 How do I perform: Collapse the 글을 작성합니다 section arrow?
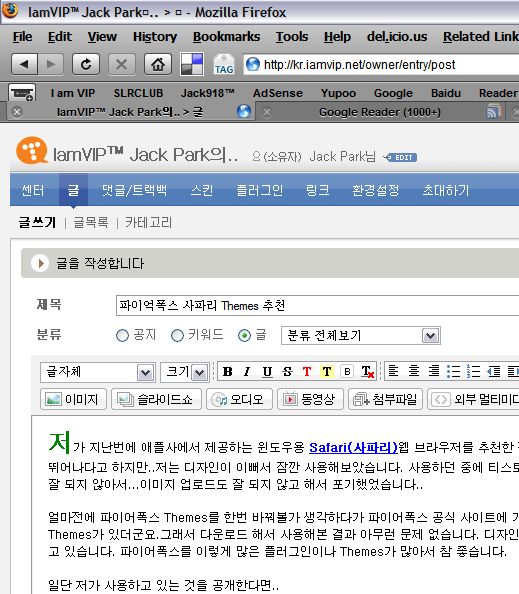(x=40, y=263)
